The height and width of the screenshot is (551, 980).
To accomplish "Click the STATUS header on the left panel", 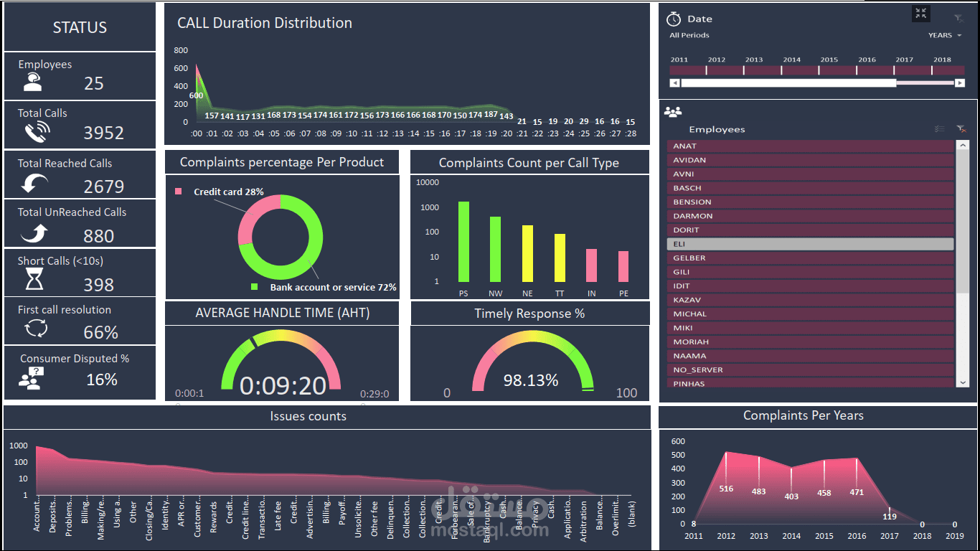I will [x=80, y=27].
